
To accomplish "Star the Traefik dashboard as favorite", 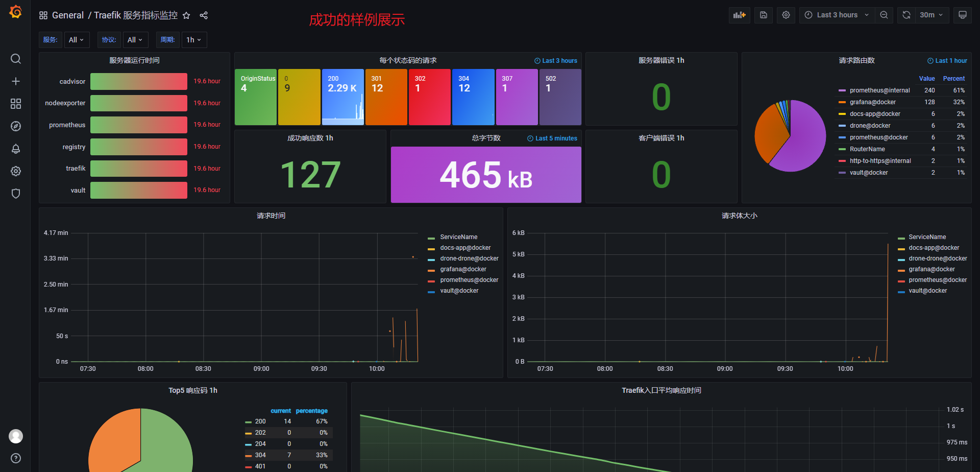I will coord(186,15).
